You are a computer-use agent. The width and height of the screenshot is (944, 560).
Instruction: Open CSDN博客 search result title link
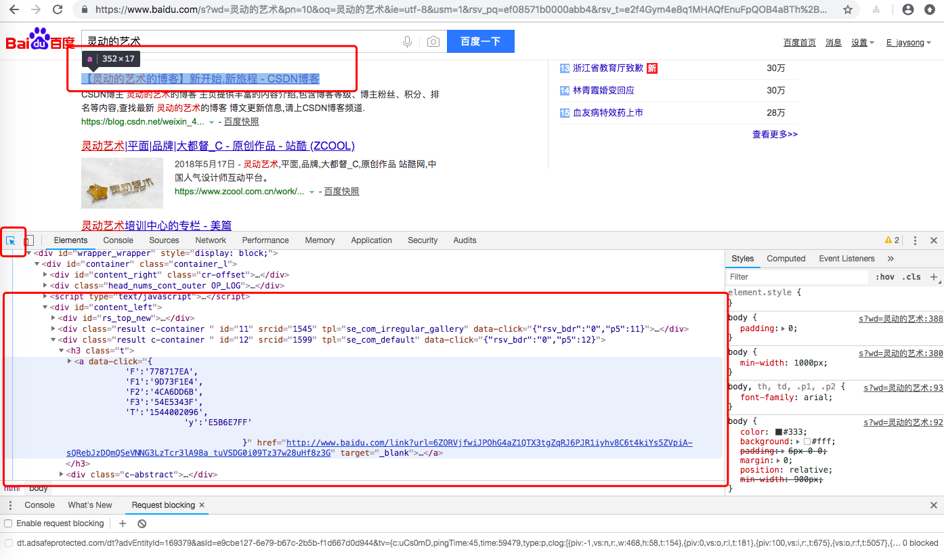(200, 79)
